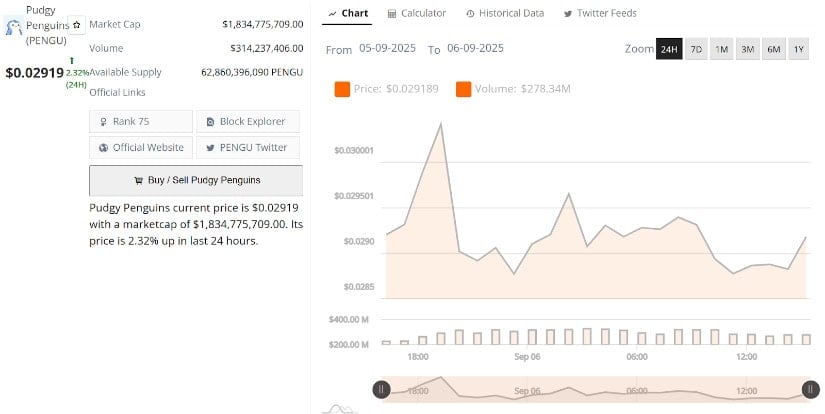Viewport: 825px width, 414px height.
Task: Click the Pudgy Penguins (PENGU) name text
Action: coord(47,25)
